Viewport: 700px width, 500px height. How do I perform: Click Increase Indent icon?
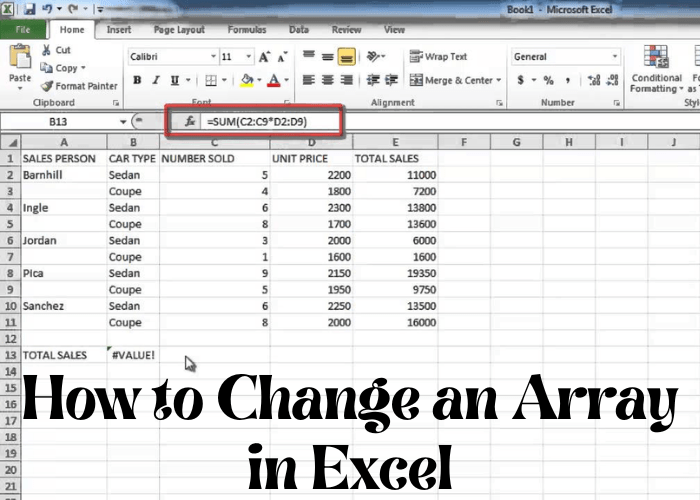[392, 80]
